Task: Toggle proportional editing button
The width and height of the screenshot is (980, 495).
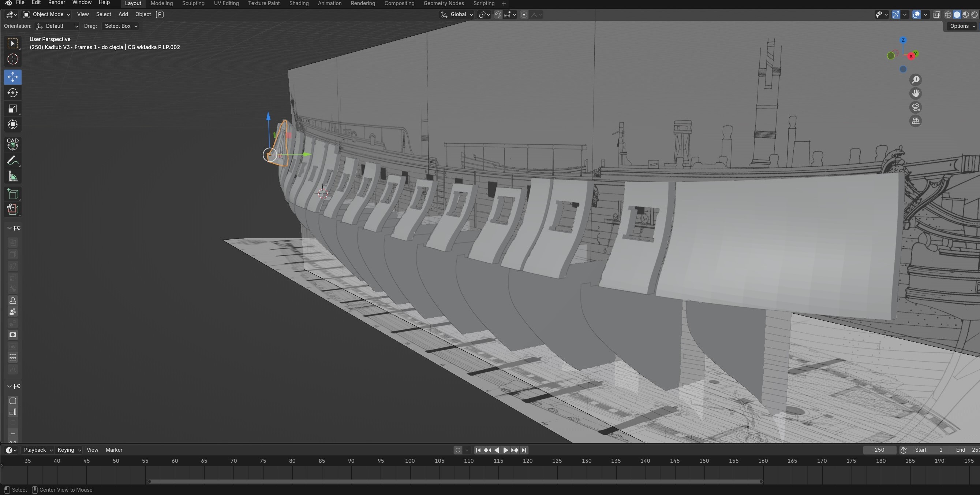Action: (524, 14)
